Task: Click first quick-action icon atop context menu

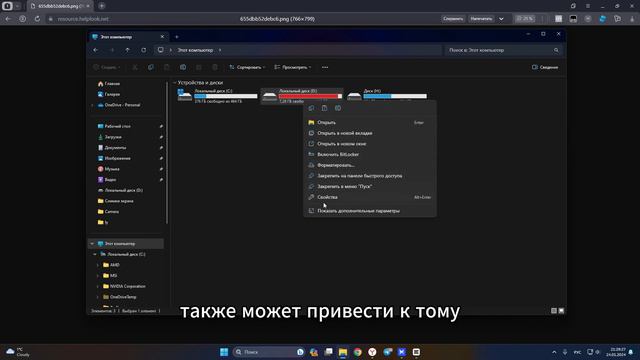Action: (311, 108)
